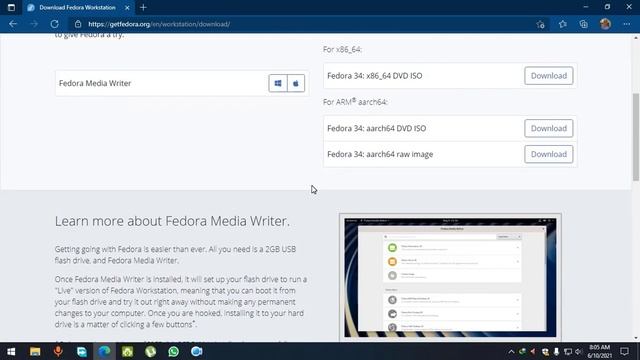Open the green house icon app in taskbar

click(127, 351)
